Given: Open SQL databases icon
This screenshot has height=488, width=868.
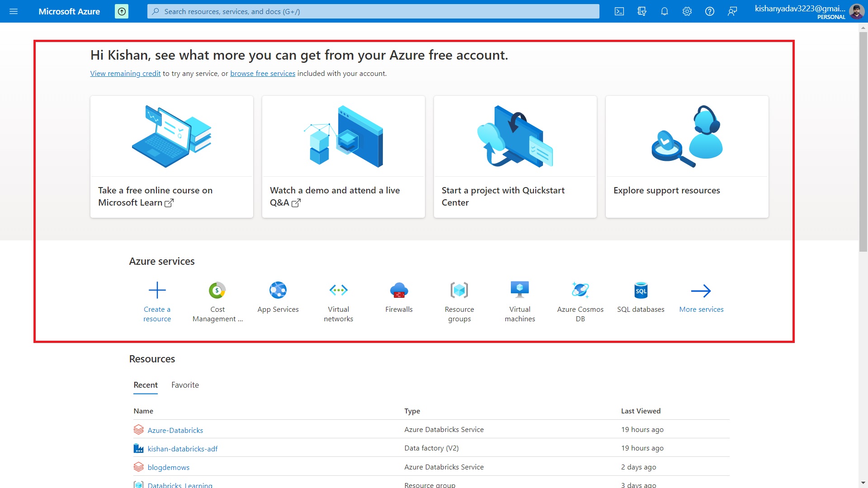Looking at the screenshot, I should pos(641,290).
